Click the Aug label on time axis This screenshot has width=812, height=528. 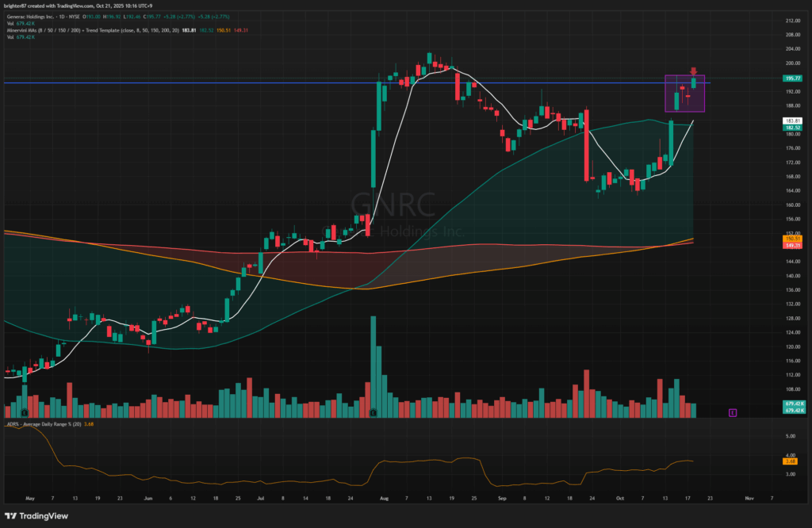pyautogui.click(x=385, y=499)
